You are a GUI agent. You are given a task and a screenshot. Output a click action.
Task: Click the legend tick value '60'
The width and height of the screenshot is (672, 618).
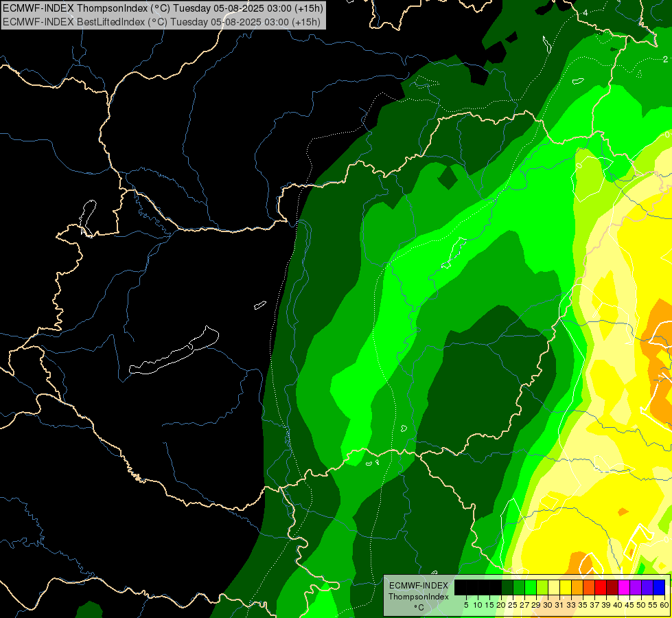[664, 605]
